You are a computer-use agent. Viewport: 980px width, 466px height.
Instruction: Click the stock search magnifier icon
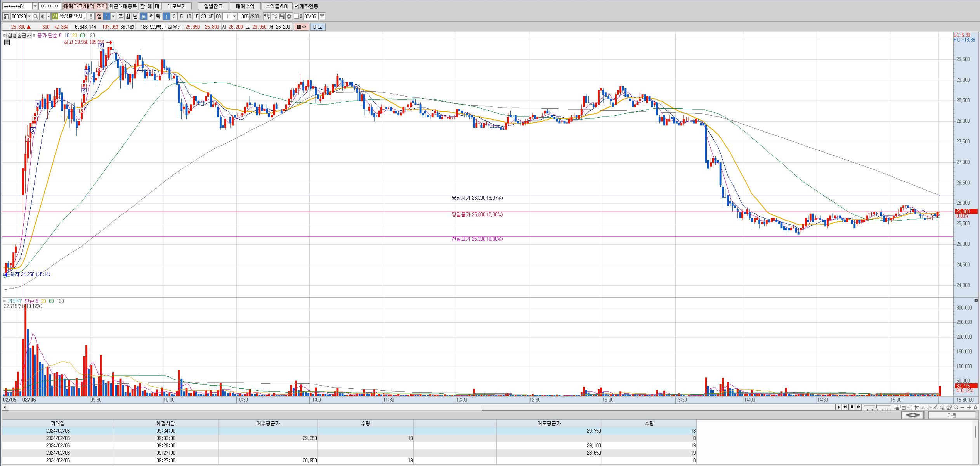36,16
